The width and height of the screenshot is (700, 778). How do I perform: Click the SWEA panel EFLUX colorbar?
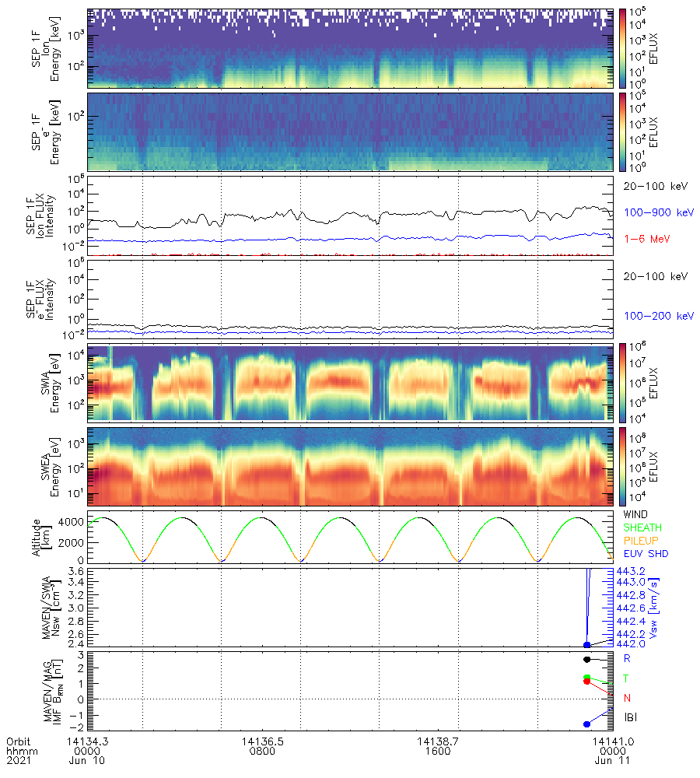click(622, 466)
